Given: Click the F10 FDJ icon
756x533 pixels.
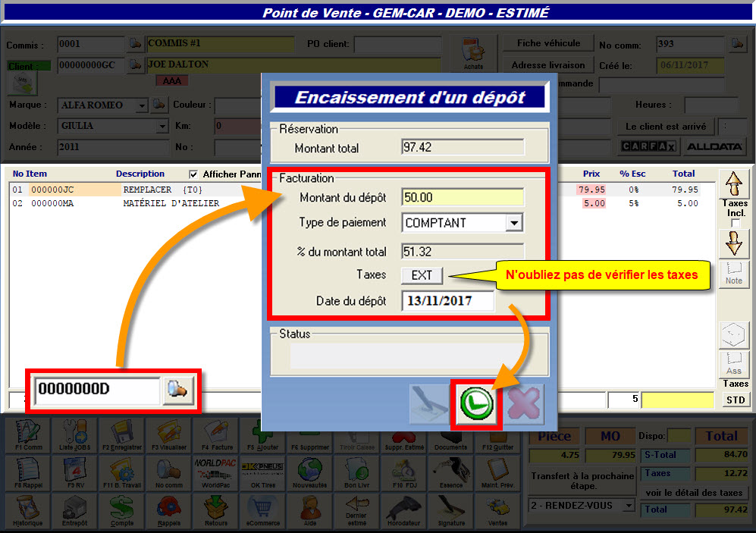Looking at the screenshot, I should tap(404, 473).
